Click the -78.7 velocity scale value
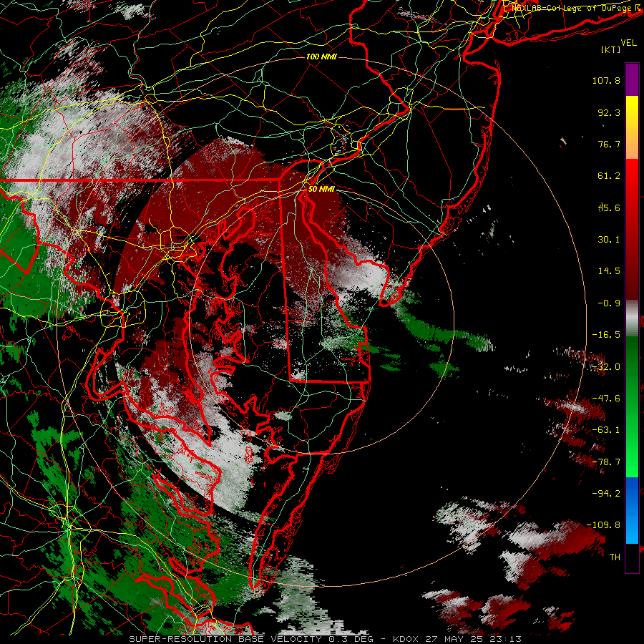This screenshot has width=644, height=644. click(x=606, y=462)
